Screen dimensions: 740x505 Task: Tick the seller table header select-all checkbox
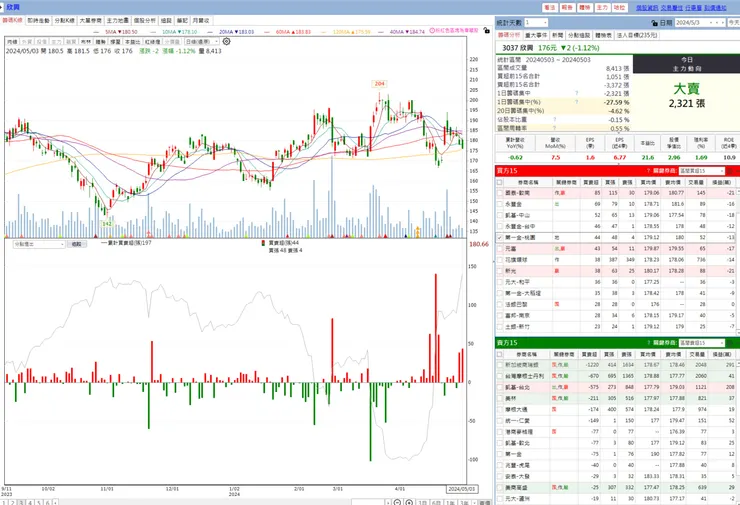click(x=500, y=354)
